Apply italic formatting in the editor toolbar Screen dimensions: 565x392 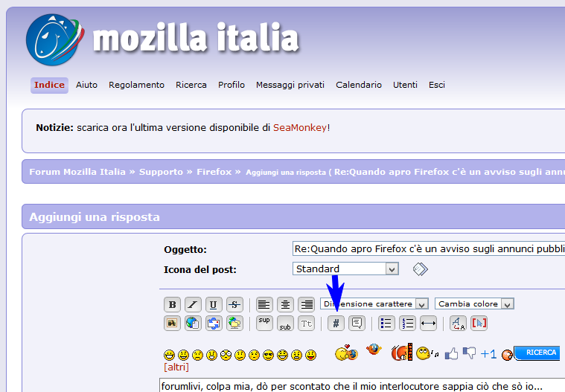pos(193,304)
